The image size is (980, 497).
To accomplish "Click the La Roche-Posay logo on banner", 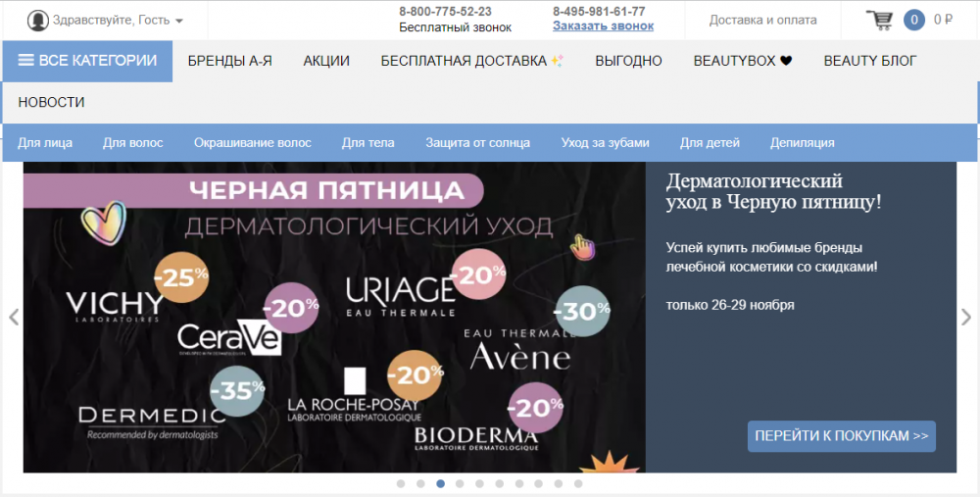I will (354, 396).
